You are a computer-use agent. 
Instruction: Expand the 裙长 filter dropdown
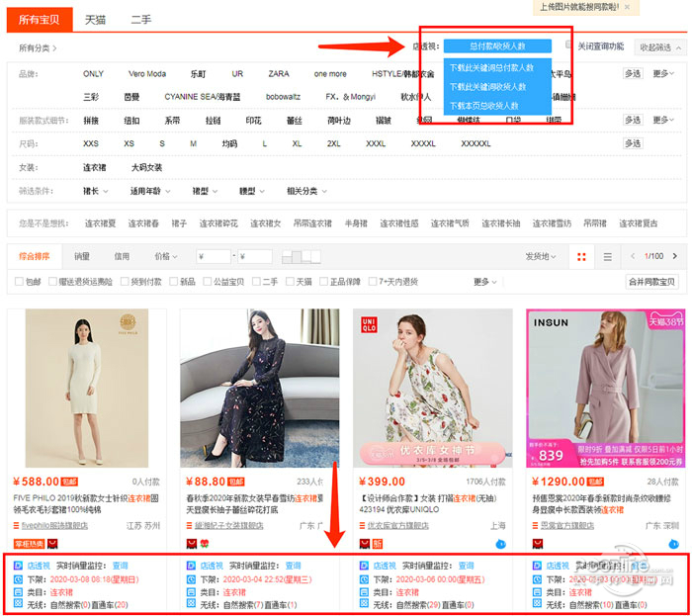coord(95,191)
